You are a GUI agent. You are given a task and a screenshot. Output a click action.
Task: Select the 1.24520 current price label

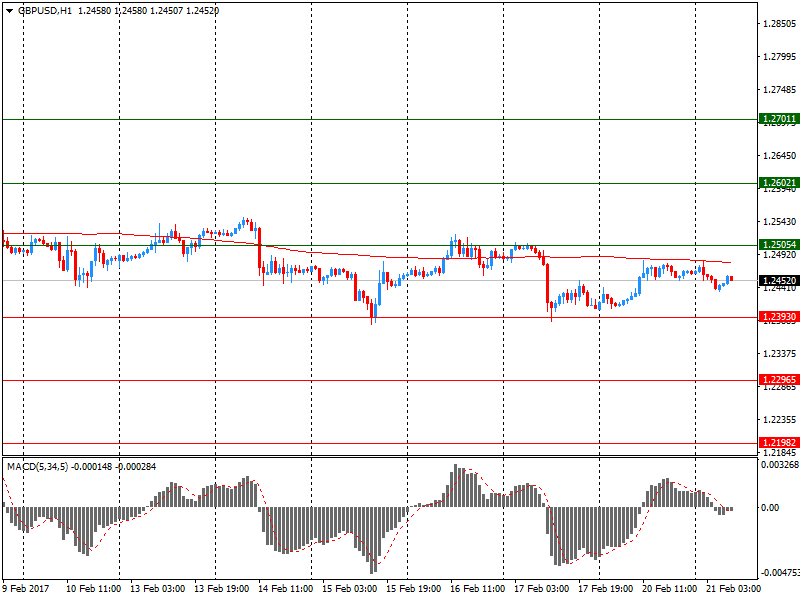(779, 281)
